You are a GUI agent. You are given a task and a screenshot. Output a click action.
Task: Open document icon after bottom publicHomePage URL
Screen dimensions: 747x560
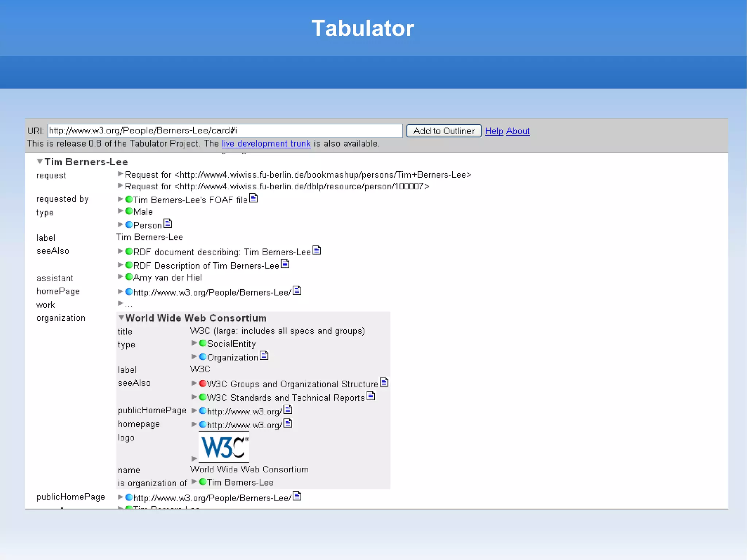(297, 496)
